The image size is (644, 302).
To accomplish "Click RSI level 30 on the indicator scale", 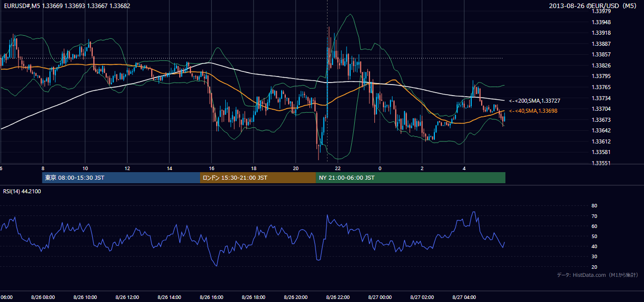I will click(594, 257).
